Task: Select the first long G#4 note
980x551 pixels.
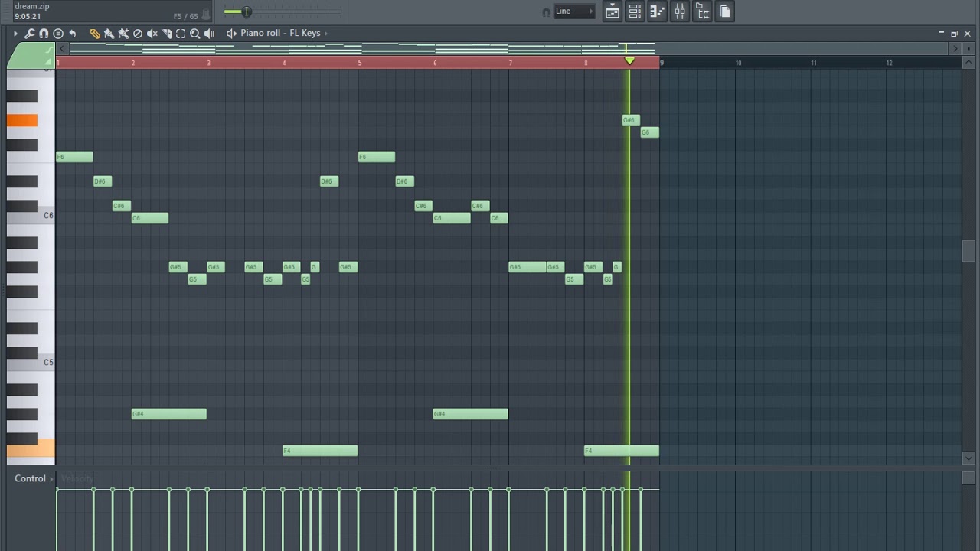Action: (168, 414)
